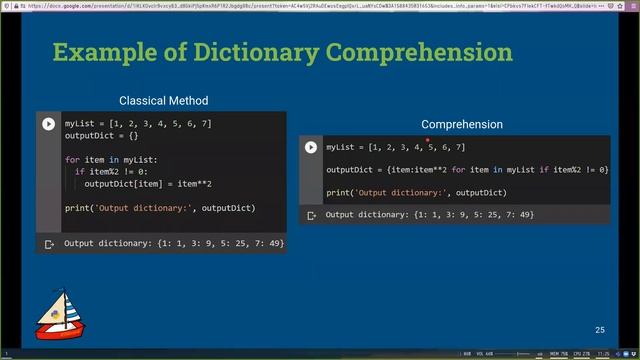
Task: Open the three-dots page actions menu
Action: (601, 6)
